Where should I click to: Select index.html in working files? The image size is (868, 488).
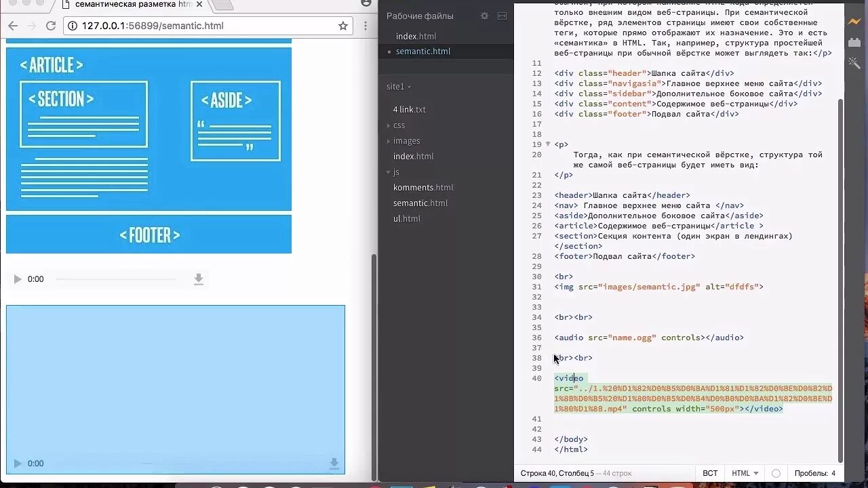[x=416, y=37]
